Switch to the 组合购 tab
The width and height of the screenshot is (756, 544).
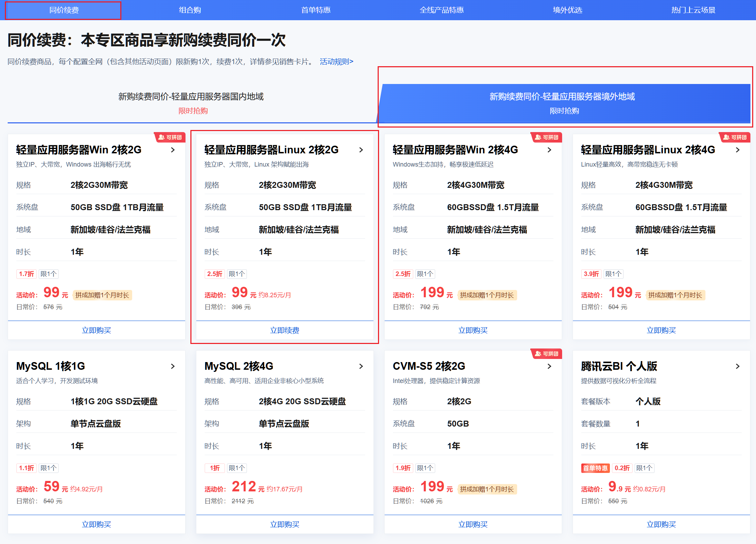tap(190, 10)
